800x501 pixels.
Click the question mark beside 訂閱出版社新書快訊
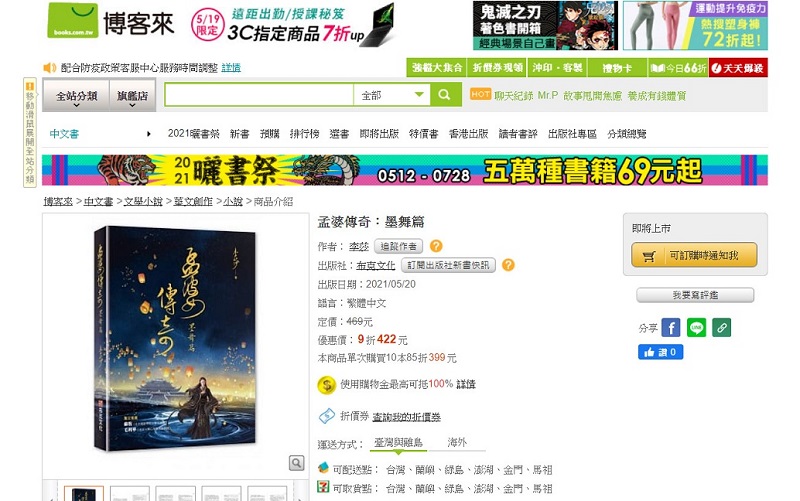(508, 265)
